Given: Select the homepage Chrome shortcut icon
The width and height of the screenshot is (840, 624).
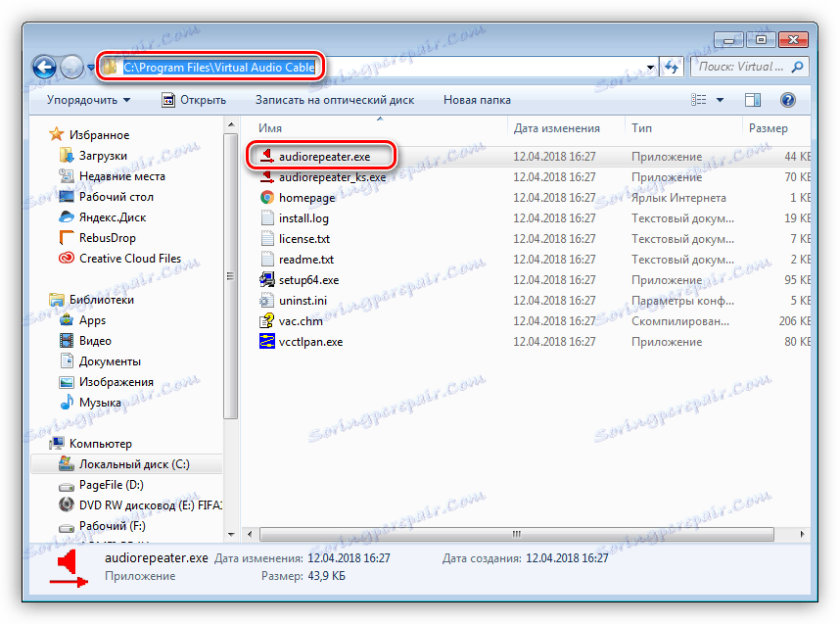Looking at the screenshot, I should pos(267,197).
